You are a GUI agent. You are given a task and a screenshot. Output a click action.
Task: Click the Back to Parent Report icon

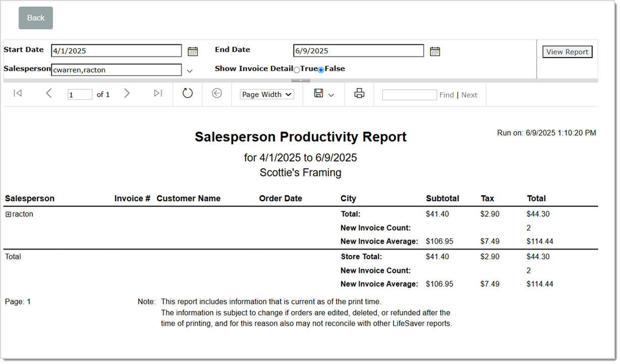(217, 93)
